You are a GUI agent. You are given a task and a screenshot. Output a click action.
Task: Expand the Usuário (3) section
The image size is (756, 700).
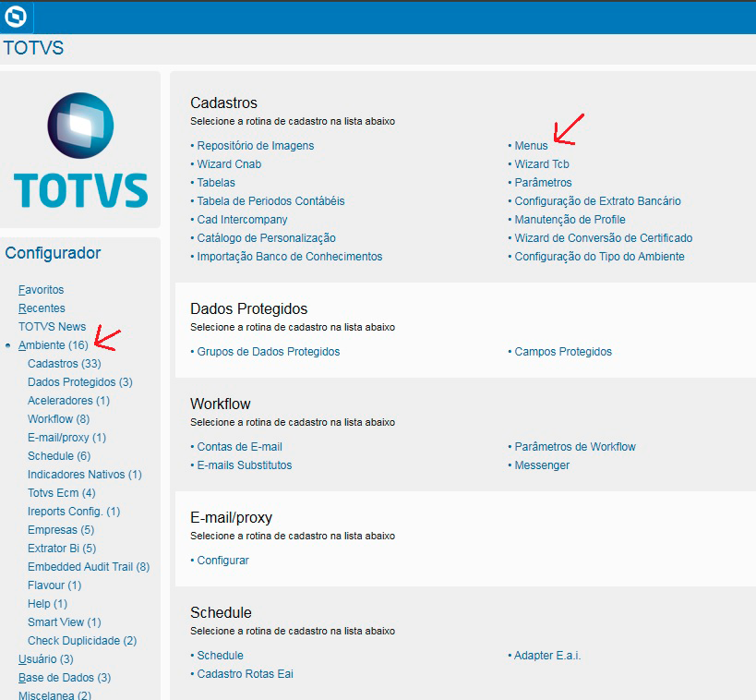pos(46,659)
